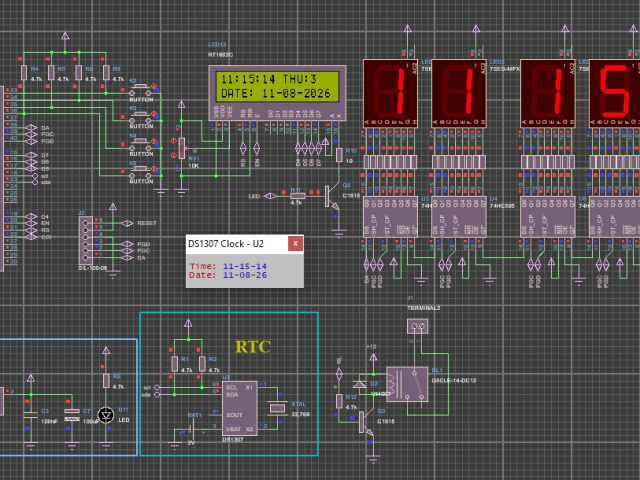The width and height of the screenshot is (640, 480).
Task: Select pull-up resistor R5 4.7k
Action: point(51,73)
